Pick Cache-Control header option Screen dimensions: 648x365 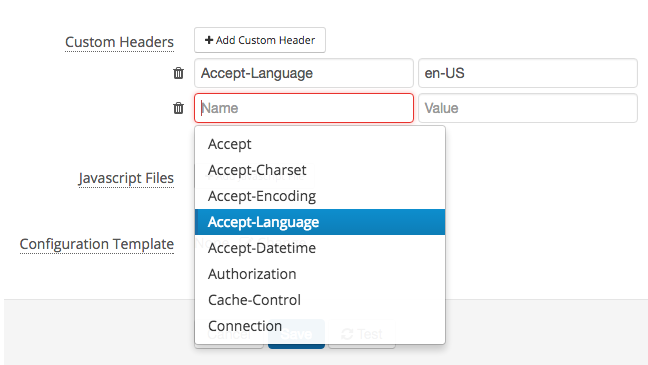coord(320,300)
